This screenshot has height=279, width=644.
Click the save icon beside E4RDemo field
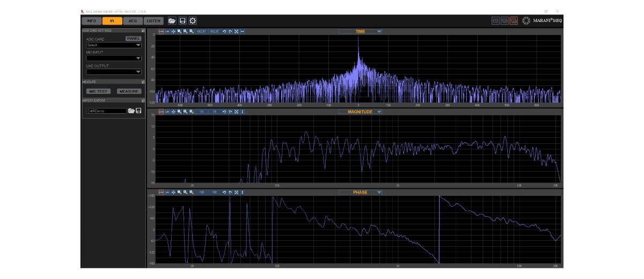[x=139, y=111]
